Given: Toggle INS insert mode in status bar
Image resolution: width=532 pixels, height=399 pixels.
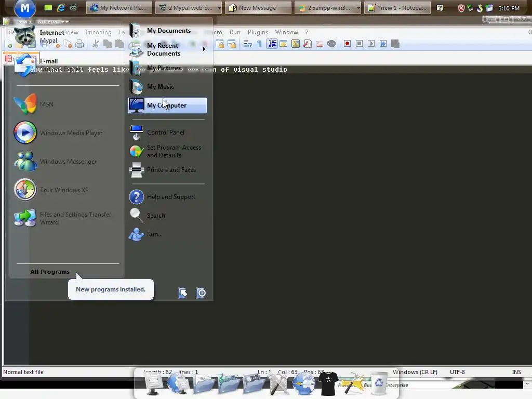Looking at the screenshot, I should tap(516, 372).
